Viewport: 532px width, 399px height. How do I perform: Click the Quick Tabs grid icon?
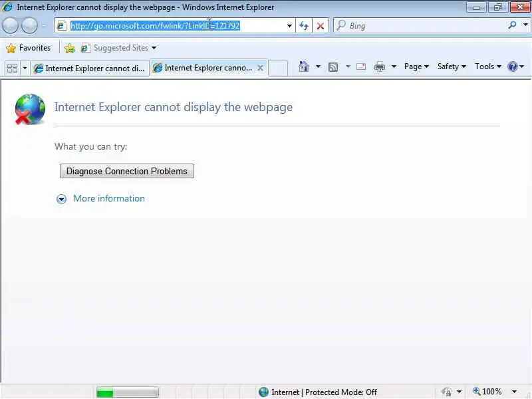click(x=12, y=68)
